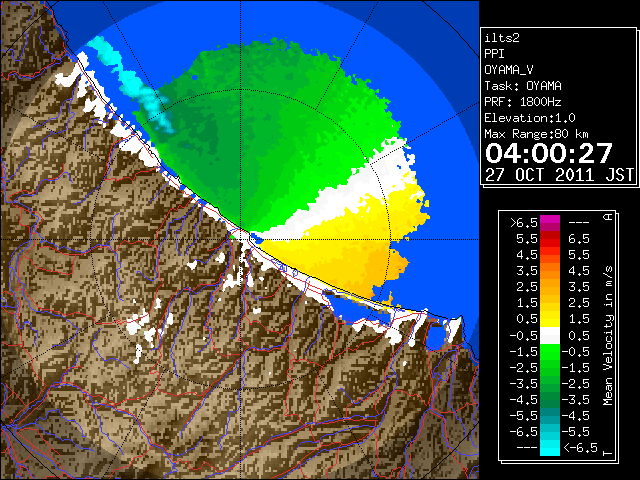
Task: Click the 'PPI' scan type label
Action: [x=494, y=54]
